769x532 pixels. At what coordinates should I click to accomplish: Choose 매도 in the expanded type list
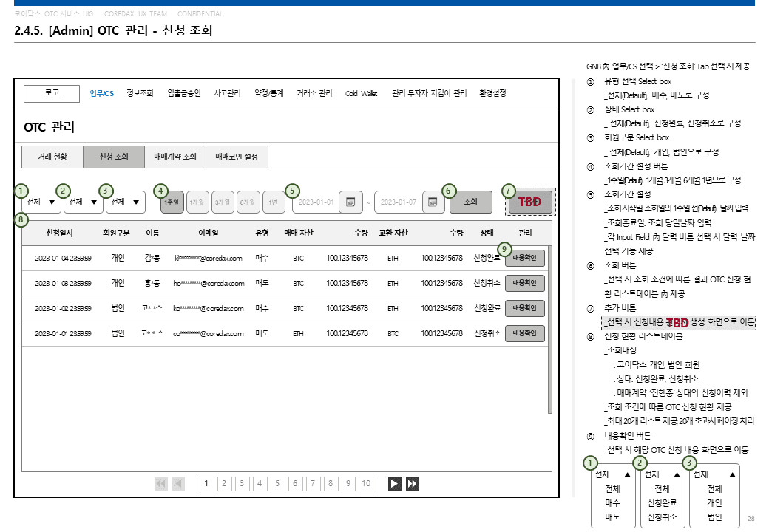(612, 516)
